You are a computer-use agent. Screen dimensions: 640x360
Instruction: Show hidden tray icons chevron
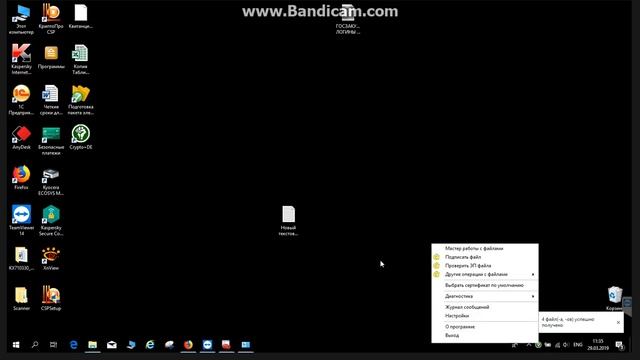pos(529,345)
